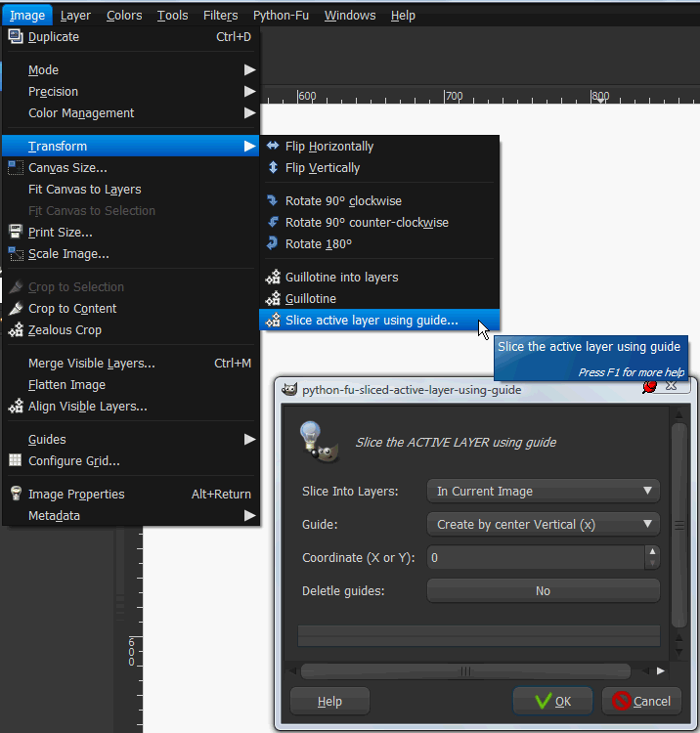Viewport: 700px width, 733px height.
Task: Click the Rotate 90° counter-clockwise icon
Action: pyautogui.click(x=273, y=222)
